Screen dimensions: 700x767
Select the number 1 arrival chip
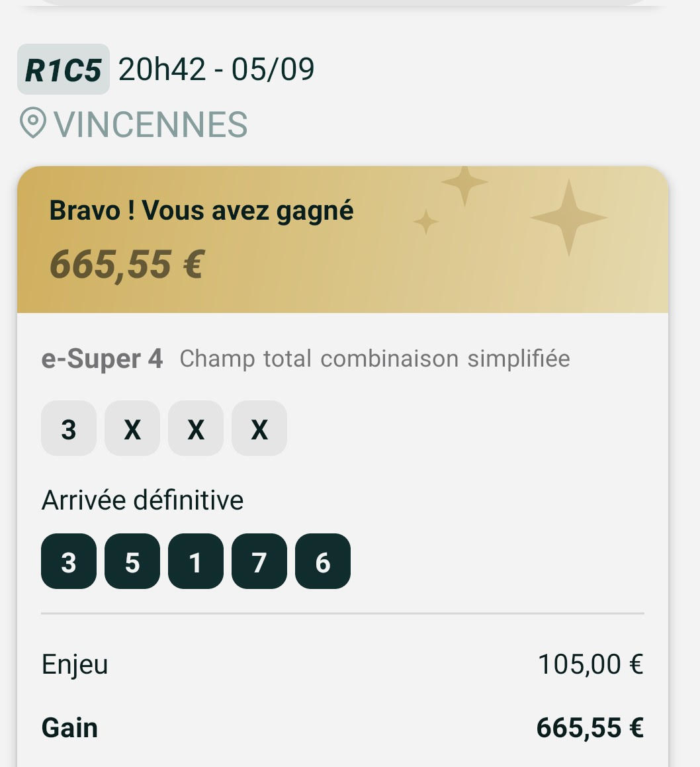[195, 562]
